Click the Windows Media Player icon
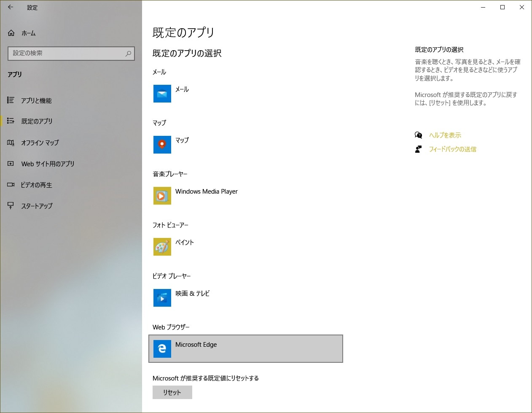 (x=162, y=196)
